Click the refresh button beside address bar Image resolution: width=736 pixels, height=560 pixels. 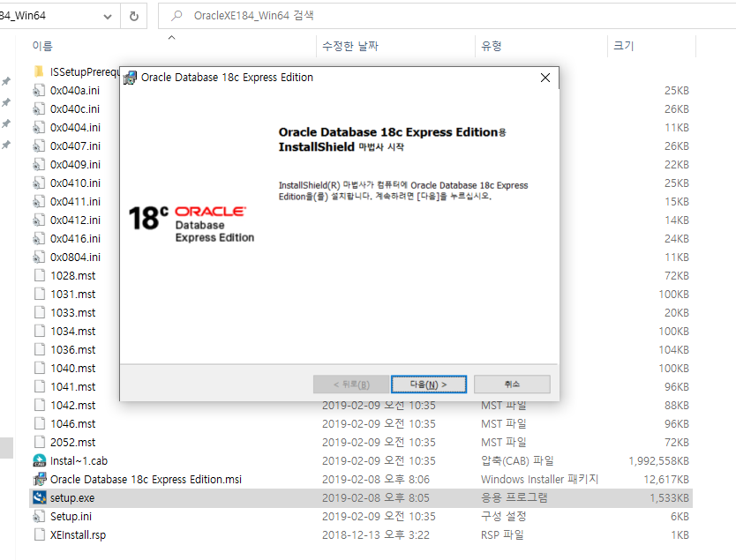(134, 16)
